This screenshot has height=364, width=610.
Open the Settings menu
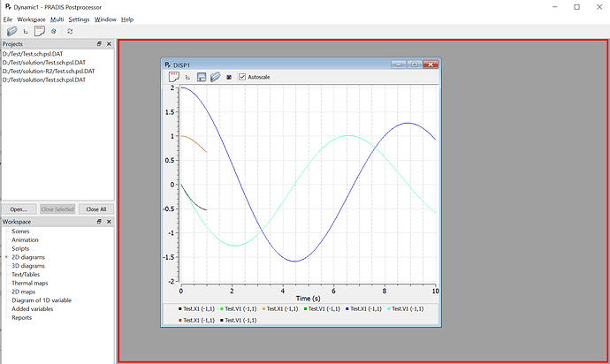point(79,19)
